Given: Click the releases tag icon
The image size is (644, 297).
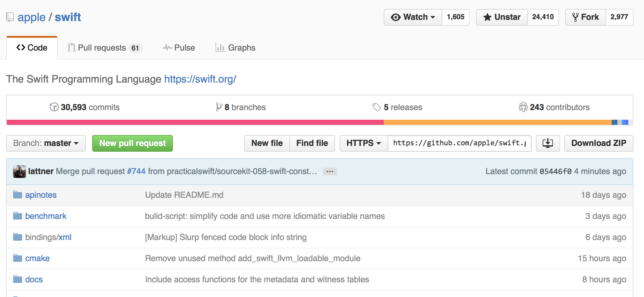Looking at the screenshot, I should [377, 107].
